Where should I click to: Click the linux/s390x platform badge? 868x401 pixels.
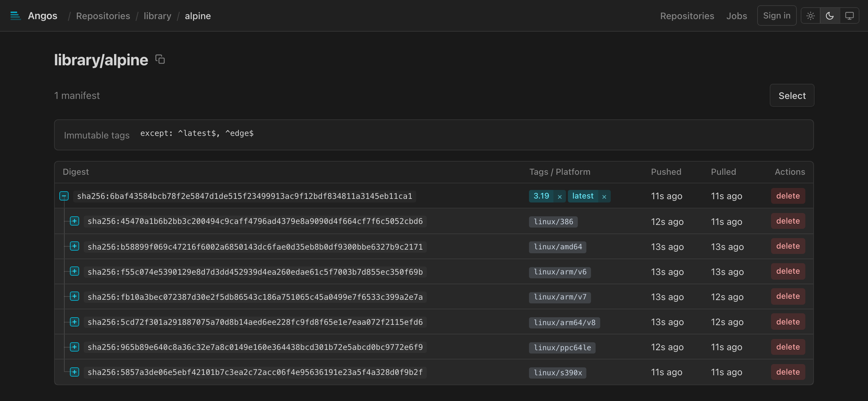coord(558,373)
